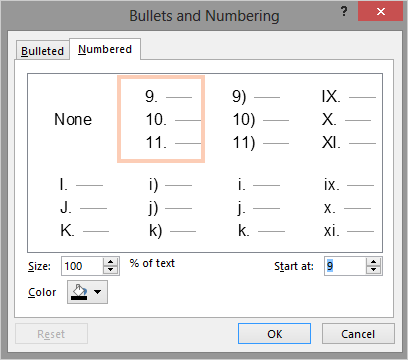
Task: Click the paint bucket color icon
Action: click(x=79, y=292)
